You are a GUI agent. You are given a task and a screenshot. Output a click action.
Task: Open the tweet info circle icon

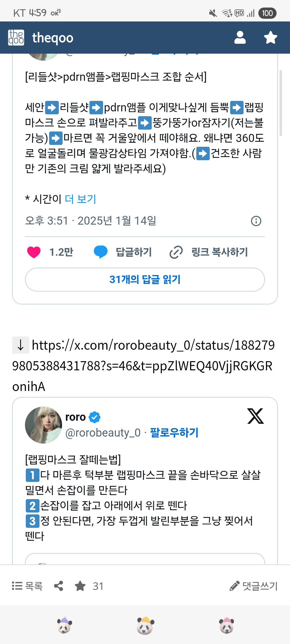[x=256, y=221]
